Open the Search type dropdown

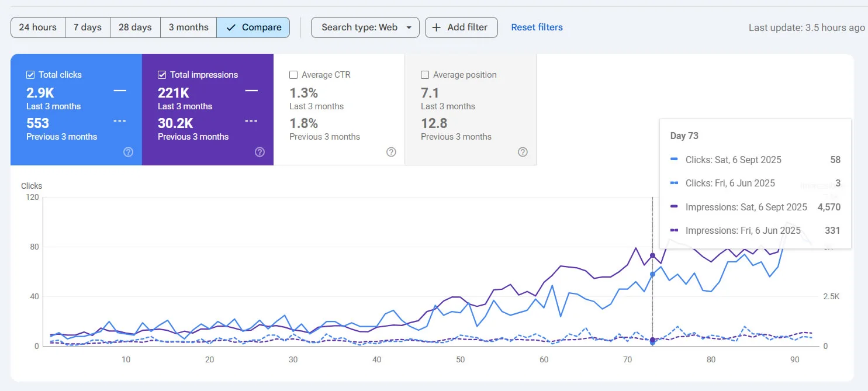[365, 27]
